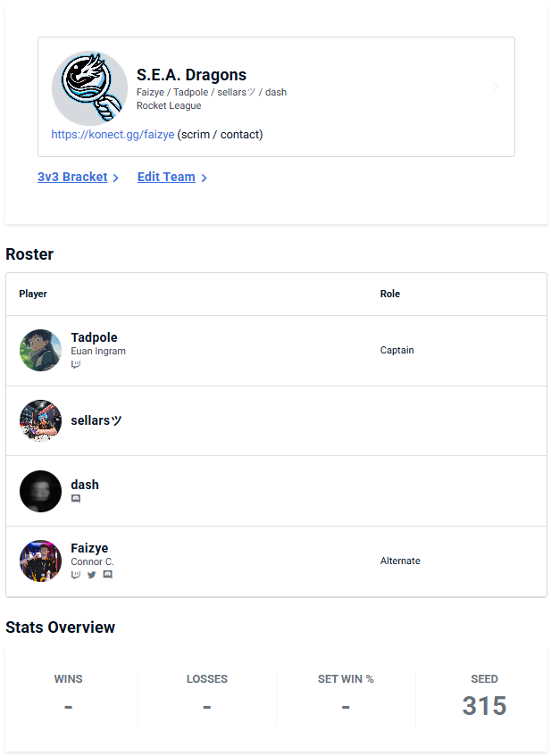551x756 pixels.
Task: Open Tadpole's Twitch channel icon
Action: (76, 364)
